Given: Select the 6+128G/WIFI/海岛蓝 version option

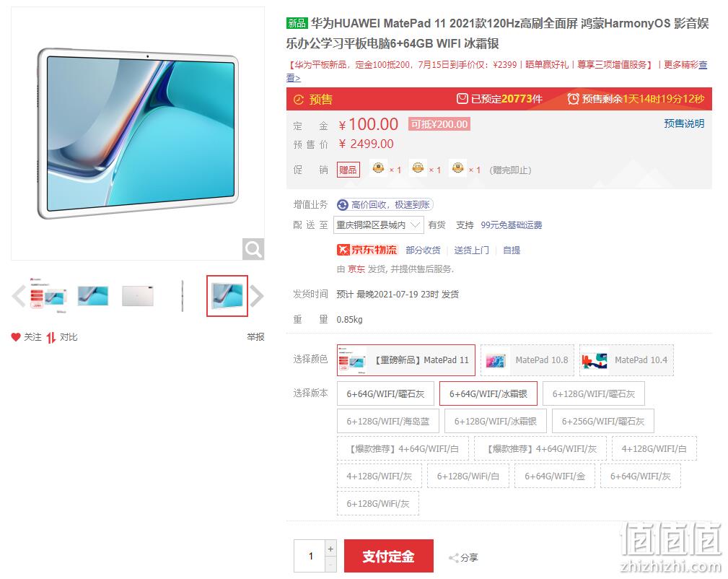Looking at the screenshot, I should point(387,421).
